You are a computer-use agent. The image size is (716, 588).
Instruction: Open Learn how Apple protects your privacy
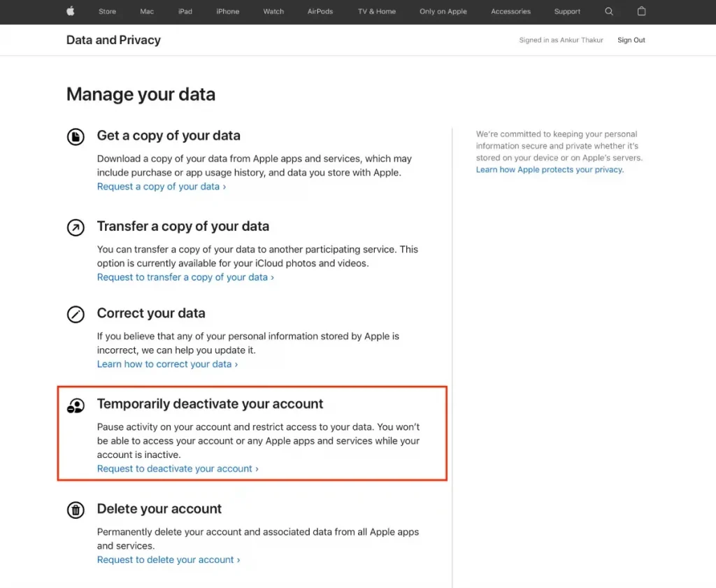point(550,170)
